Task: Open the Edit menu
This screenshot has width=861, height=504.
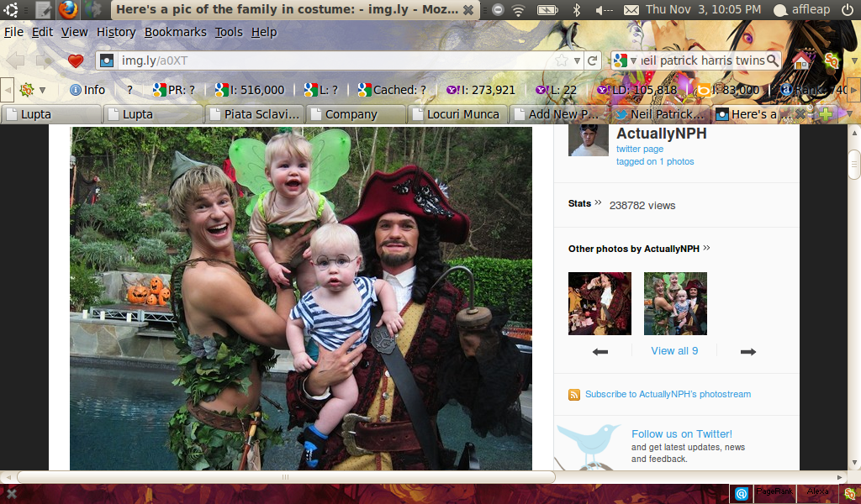Action: click(x=42, y=33)
